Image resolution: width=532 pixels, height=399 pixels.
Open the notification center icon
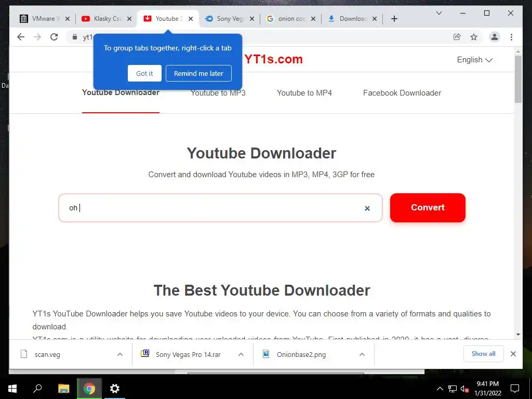coord(515,389)
